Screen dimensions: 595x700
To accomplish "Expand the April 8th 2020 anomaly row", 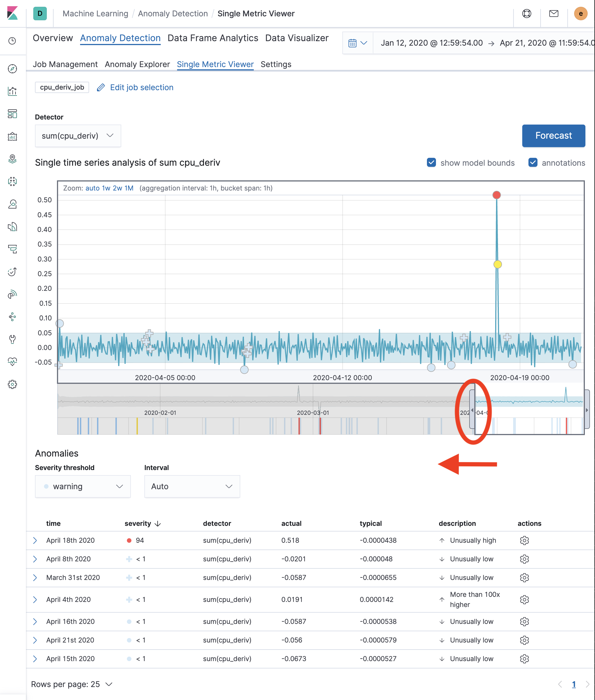I will point(35,559).
